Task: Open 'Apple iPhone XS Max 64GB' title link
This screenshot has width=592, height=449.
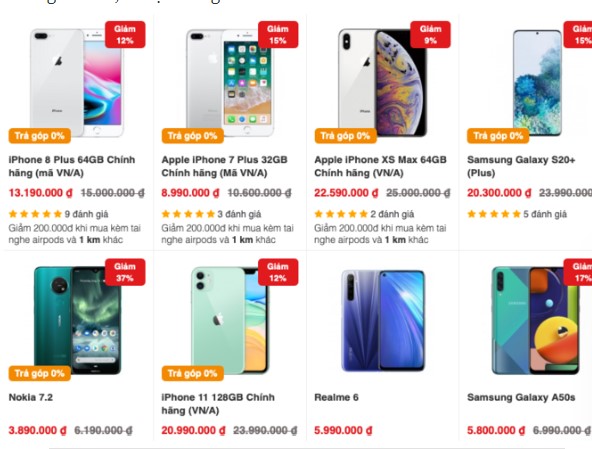Action: point(380,166)
